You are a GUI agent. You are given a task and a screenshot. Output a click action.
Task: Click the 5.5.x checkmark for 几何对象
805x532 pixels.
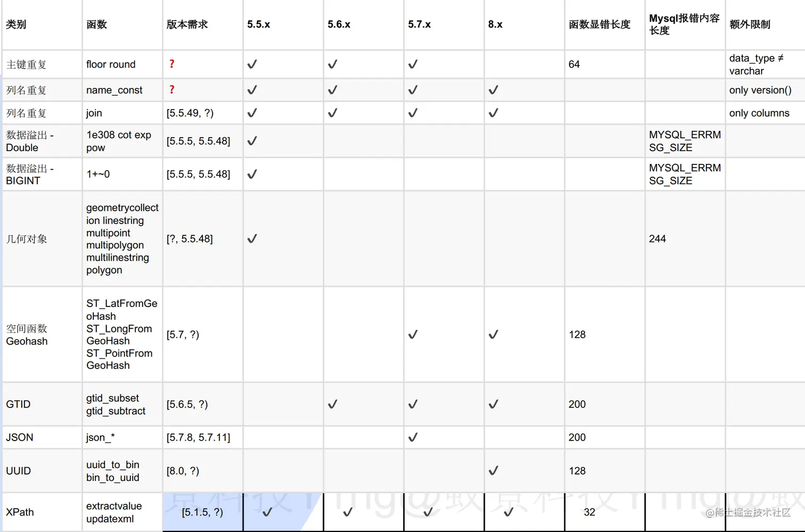tap(252, 239)
